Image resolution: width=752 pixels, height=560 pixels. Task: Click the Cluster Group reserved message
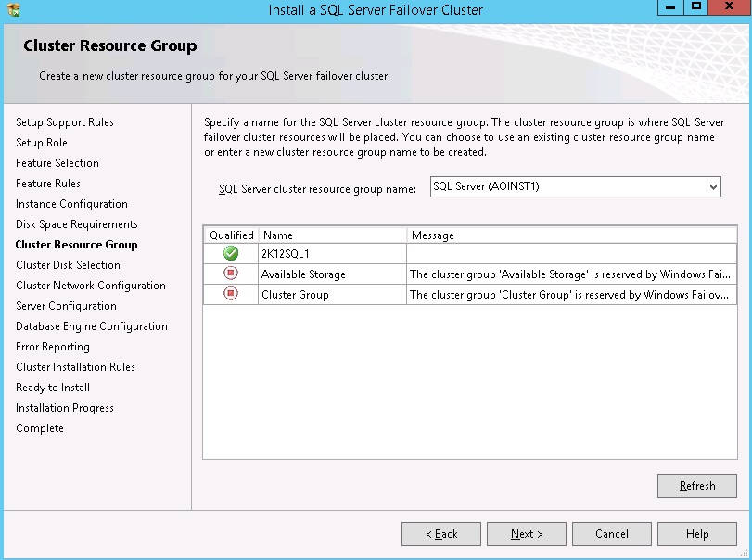[571, 295]
